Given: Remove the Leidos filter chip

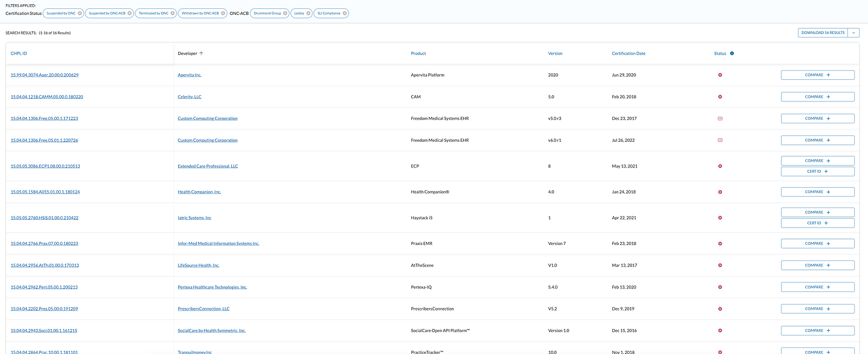Looking at the screenshot, I should (x=308, y=13).
